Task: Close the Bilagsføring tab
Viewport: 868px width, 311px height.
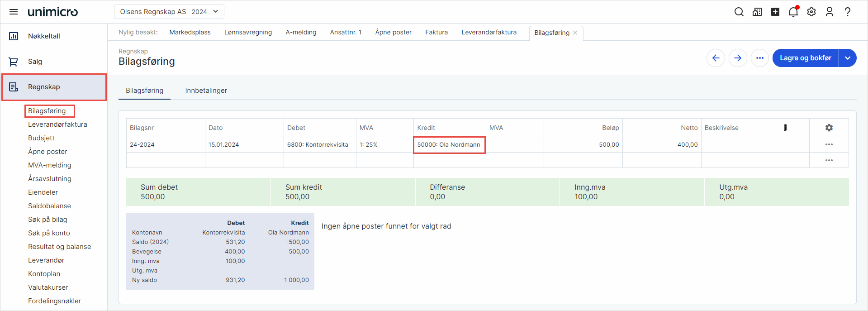Action: pyautogui.click(x=575, y=33)
